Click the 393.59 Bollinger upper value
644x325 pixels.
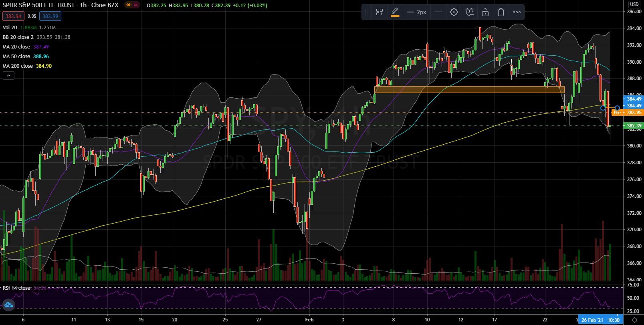coord(44,37)
